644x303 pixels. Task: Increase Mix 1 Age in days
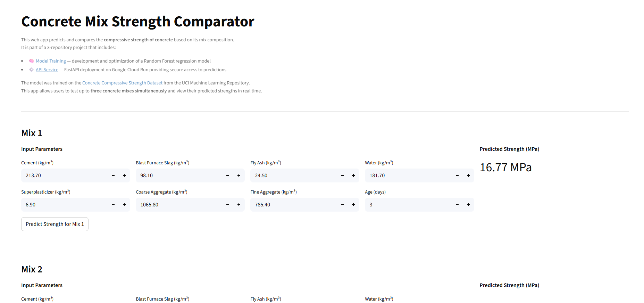(468, 205)
